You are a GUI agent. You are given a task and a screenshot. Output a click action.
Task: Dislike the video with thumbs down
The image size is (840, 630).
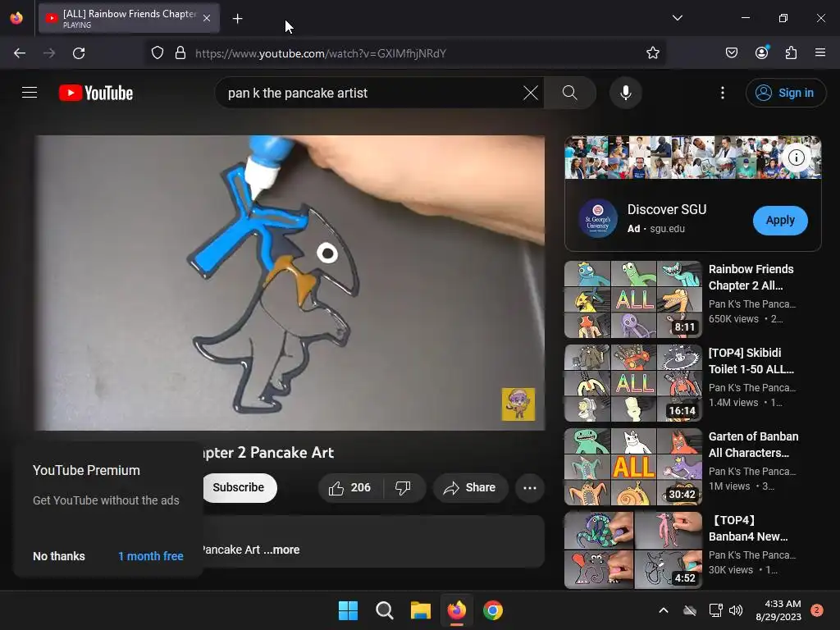403,487
